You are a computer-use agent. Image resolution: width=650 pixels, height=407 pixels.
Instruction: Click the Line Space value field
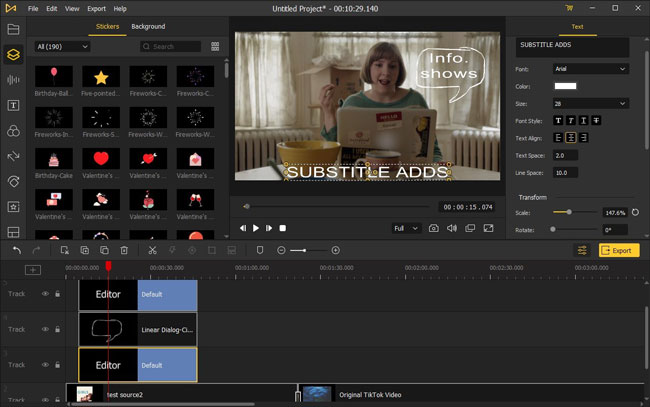click(565, 173)
